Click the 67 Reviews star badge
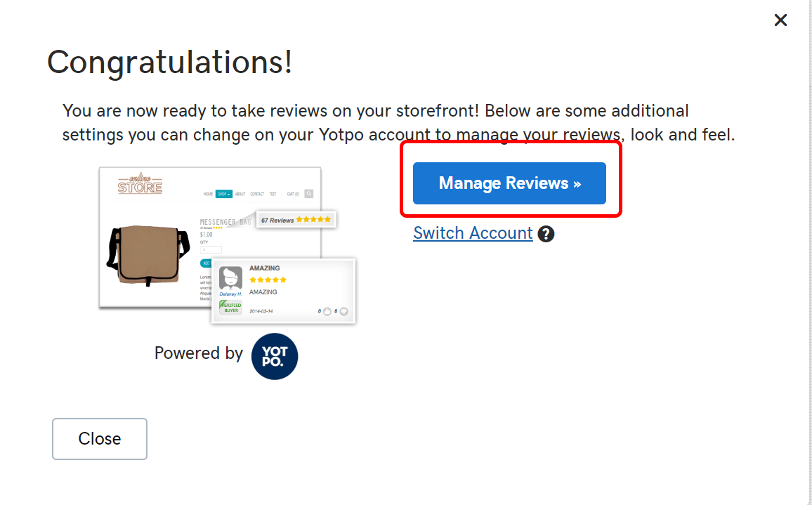 [x=296, y=220]
